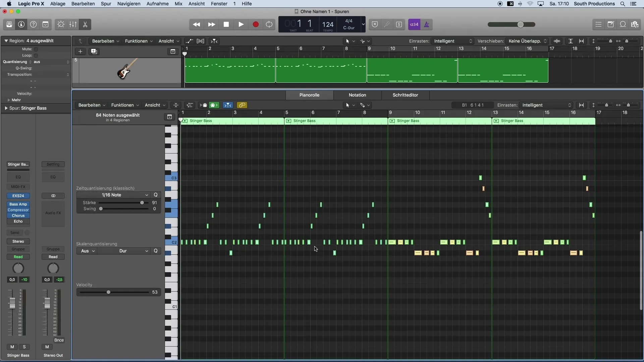Open the Scissors editors button
This screenshot has width=644, height=362.
click(x=85, y=24)
